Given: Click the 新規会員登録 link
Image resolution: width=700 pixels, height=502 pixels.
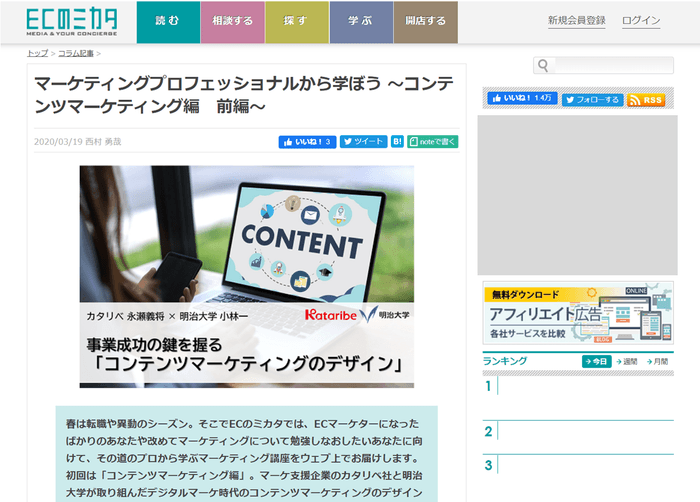Looking at the screenshot, I should [x=576, y=21].
